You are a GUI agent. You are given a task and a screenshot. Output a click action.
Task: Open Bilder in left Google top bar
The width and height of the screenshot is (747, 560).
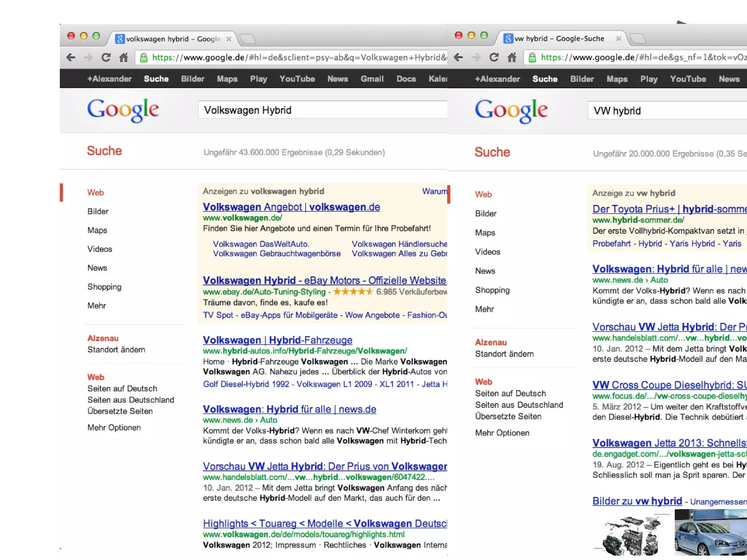(193, 79)
